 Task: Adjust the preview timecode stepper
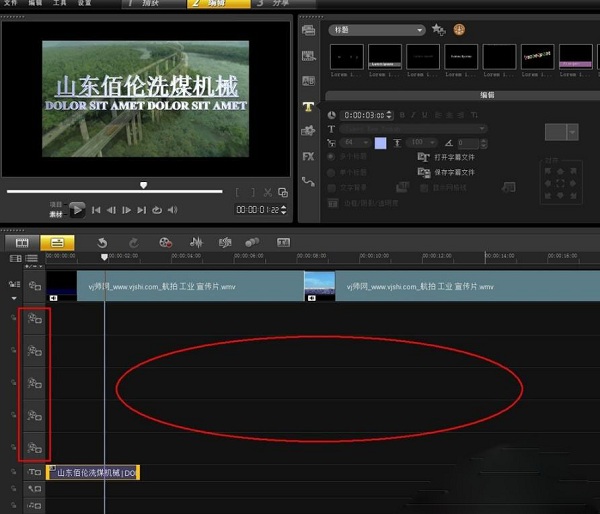coord(284,210)
